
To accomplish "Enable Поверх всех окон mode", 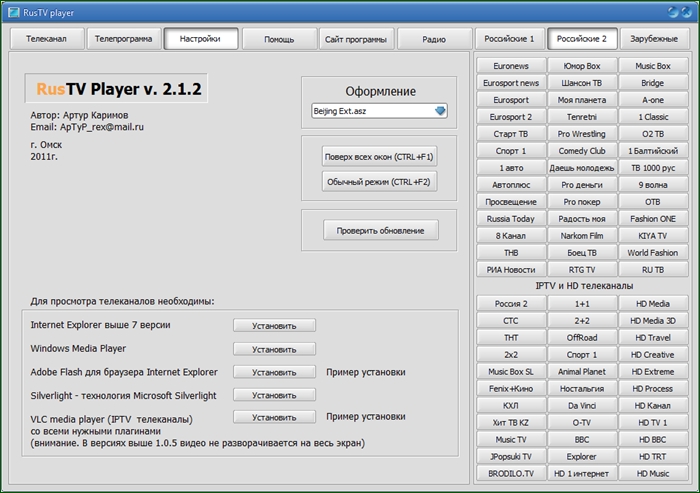I will (379, 157).
